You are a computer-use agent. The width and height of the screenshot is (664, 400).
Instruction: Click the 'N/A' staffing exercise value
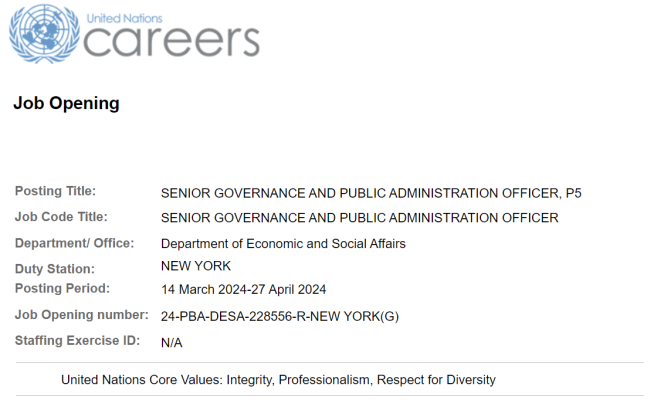pyautogui.click(x=172, y=342)
